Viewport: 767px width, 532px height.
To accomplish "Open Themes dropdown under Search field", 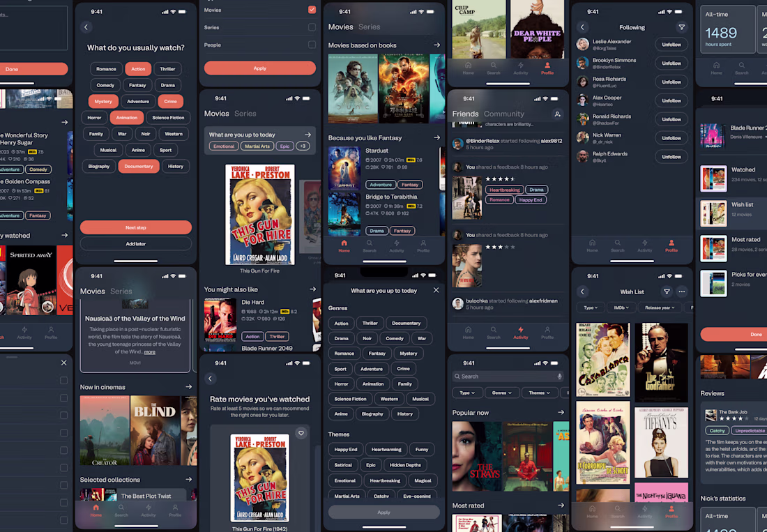I will 539,393.
